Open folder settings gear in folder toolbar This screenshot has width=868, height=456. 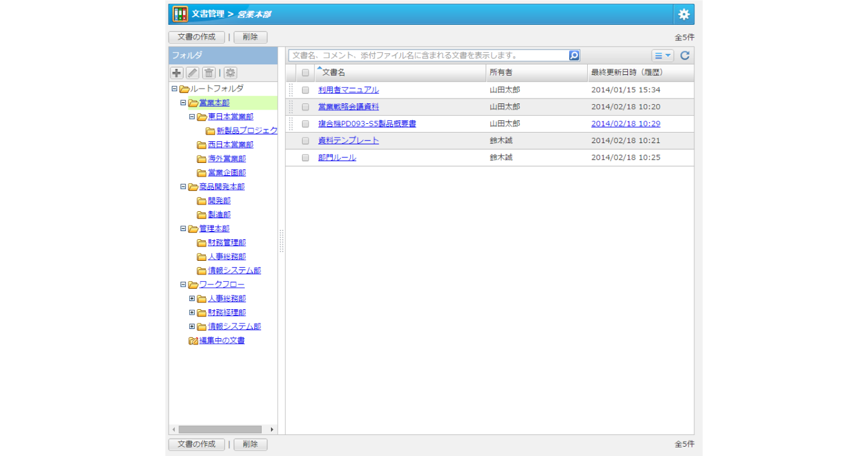231,72
